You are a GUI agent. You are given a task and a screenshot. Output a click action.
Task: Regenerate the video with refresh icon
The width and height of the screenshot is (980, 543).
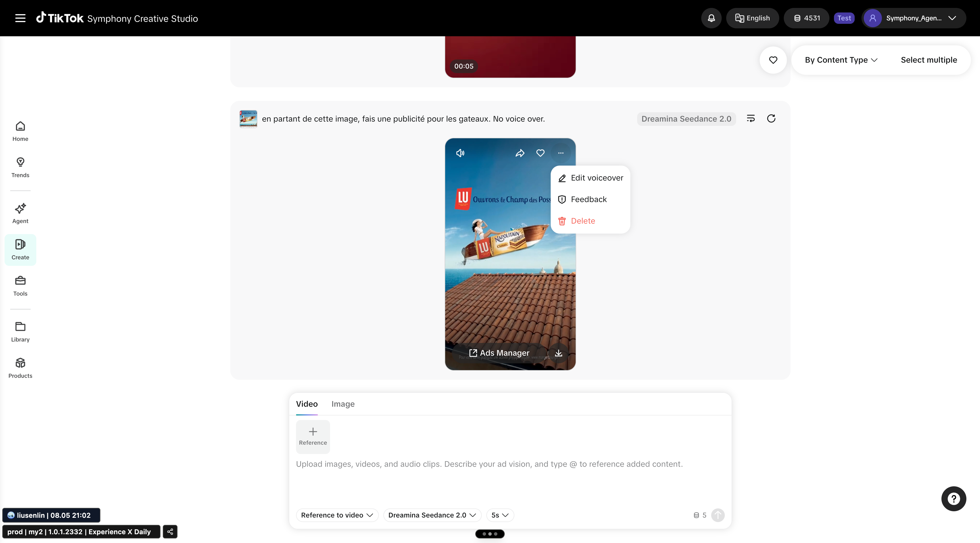click(771, 119)
